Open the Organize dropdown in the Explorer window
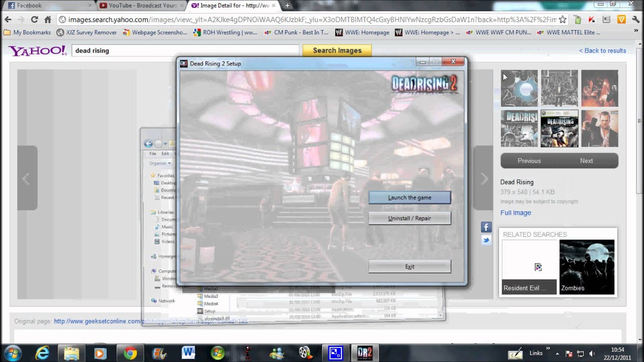The image size is (644, 362). [160, 163]
